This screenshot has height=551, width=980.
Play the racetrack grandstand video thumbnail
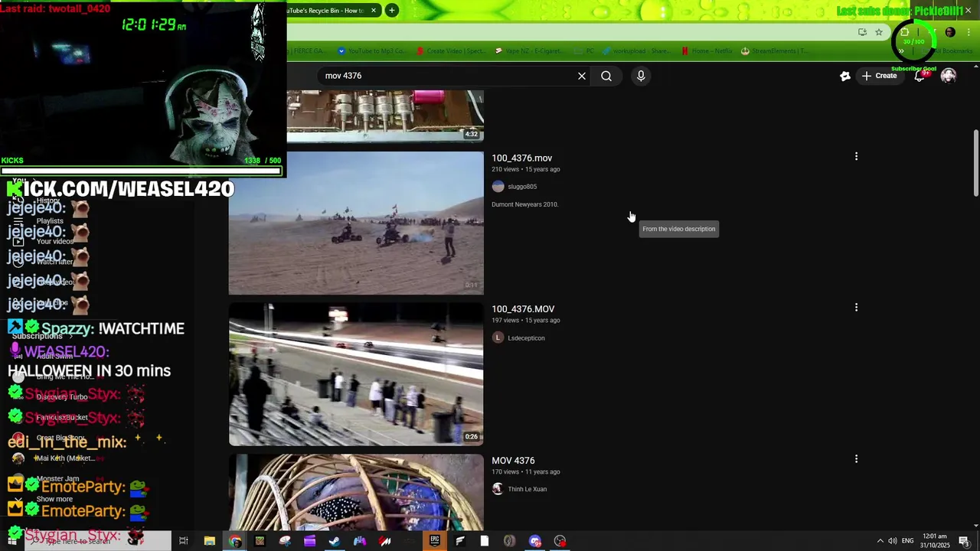[x=356, y=374]
